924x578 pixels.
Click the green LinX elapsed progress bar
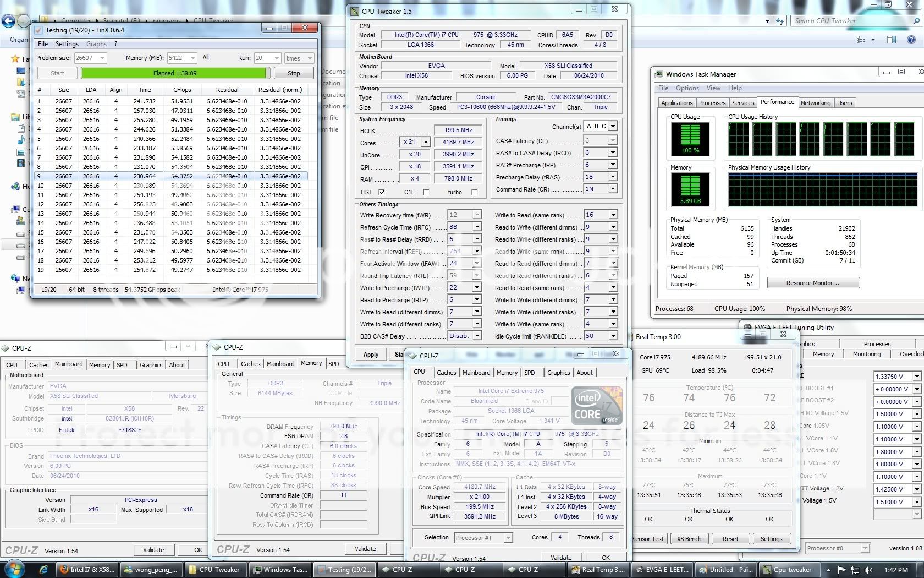click(174, 73)
